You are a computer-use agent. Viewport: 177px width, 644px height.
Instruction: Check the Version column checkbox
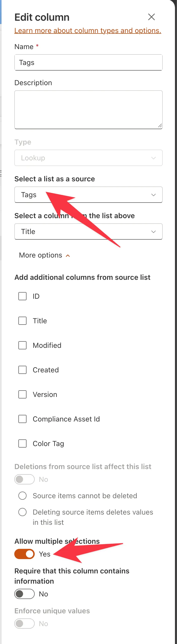pyautogui.click(x=22, y=394)
